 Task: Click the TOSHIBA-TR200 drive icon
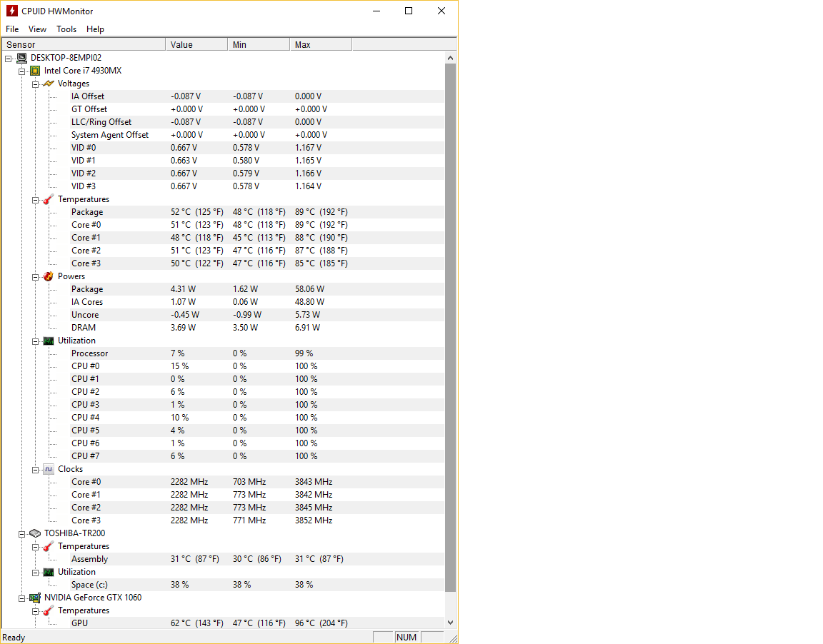click(x=35, y=533)
